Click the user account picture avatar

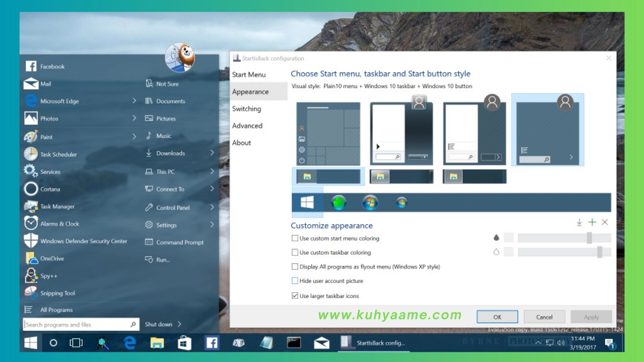pos(180,57)
